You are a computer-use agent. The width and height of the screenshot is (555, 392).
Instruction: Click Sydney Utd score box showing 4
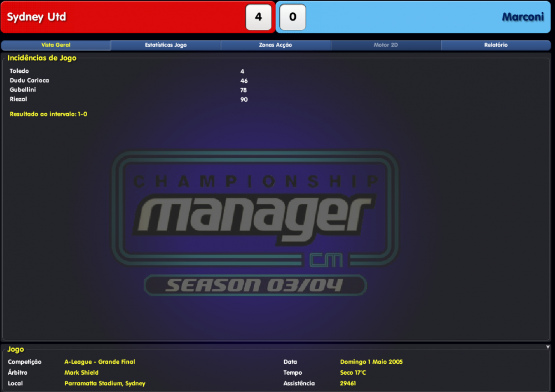[259, 17]
